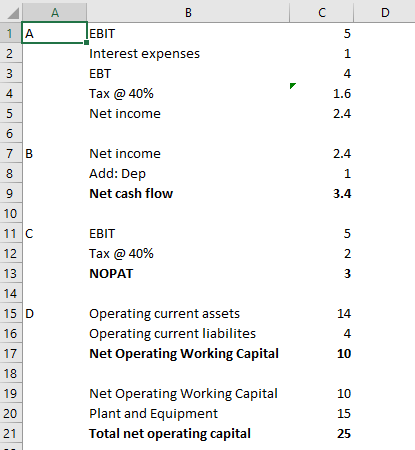Viewport: 415px width, 450px height.
Task: Select row 18 header
Action: tap(11, 373)
